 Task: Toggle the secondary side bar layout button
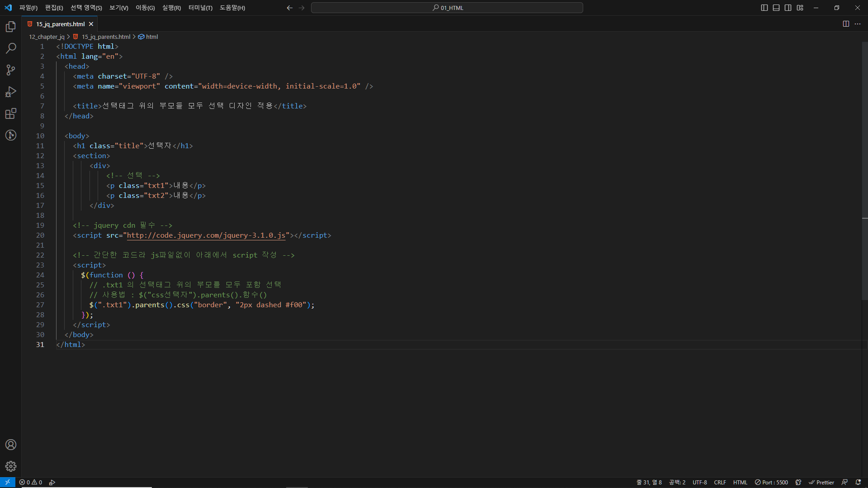tap(788, 8)
